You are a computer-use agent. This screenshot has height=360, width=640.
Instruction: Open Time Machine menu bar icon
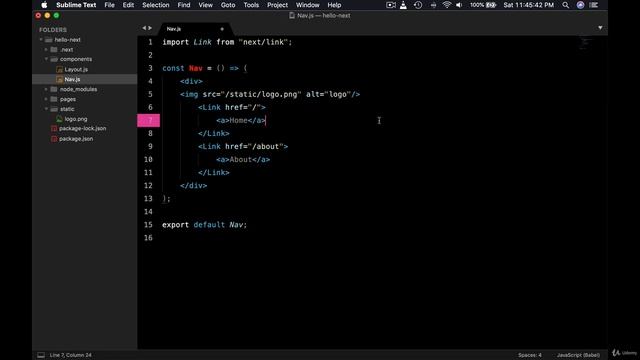pyautogui.click(x=418, y=5)
